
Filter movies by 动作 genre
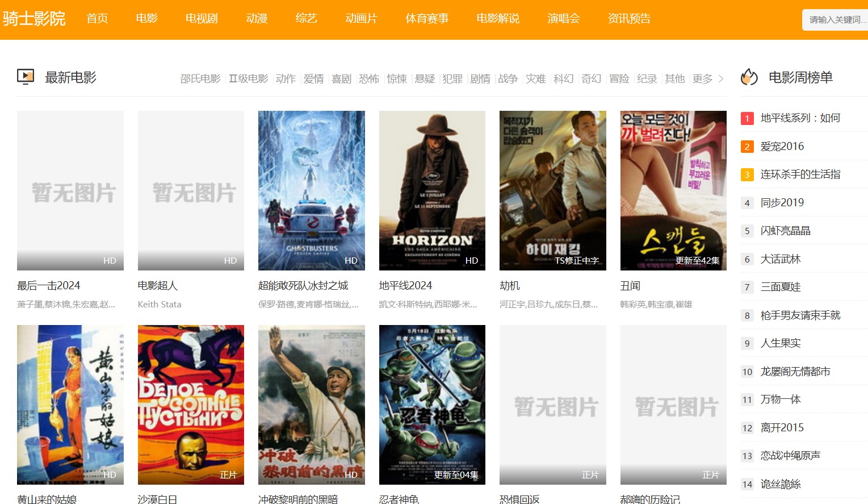point(286,78)
